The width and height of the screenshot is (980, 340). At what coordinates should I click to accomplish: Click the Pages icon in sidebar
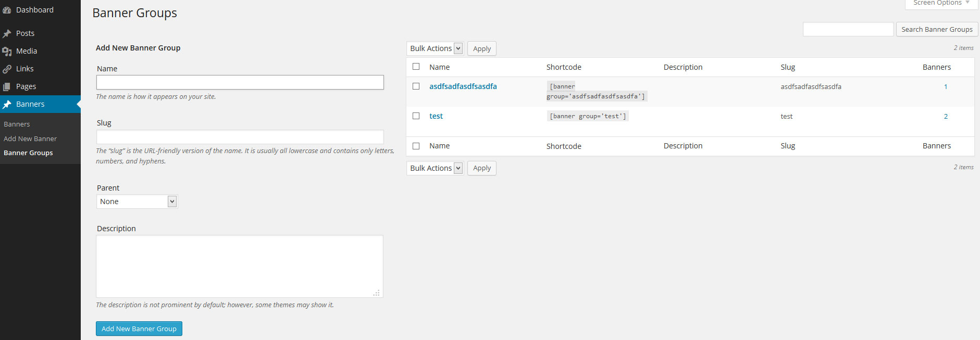tap(7, 87)
